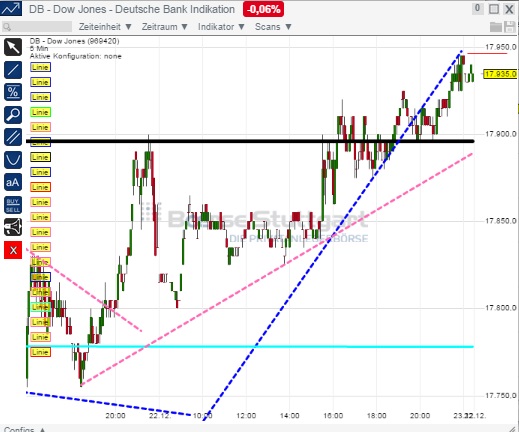Image resolution: width=519 pixels, height=432 pixels.
Task: Select the curve arc drawing tool
Action: [13, 160]
